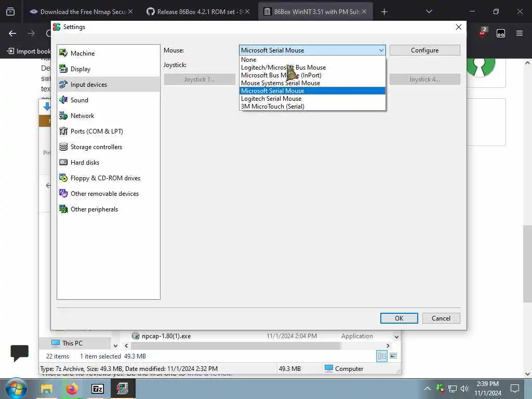Image resolution: width=532 pixels, height=399 pixels.
Task: Open Firefox from taskbar
Action: point(72,389)
